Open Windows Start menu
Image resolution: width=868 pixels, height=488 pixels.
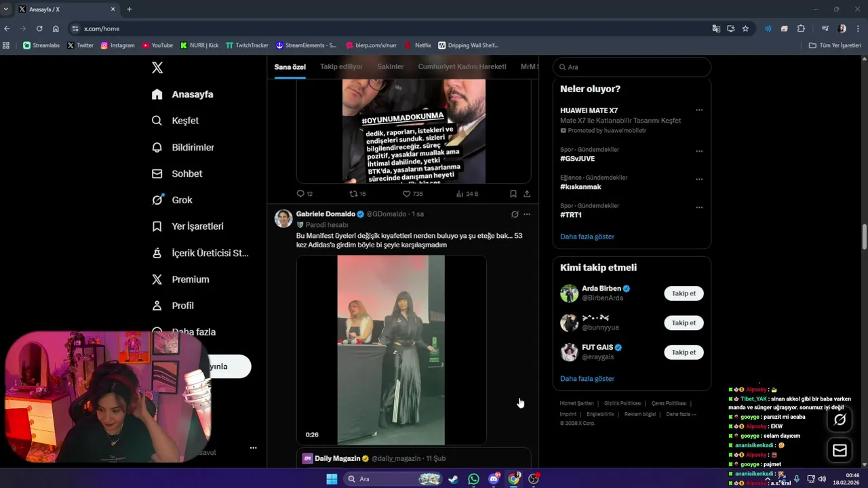332,479
